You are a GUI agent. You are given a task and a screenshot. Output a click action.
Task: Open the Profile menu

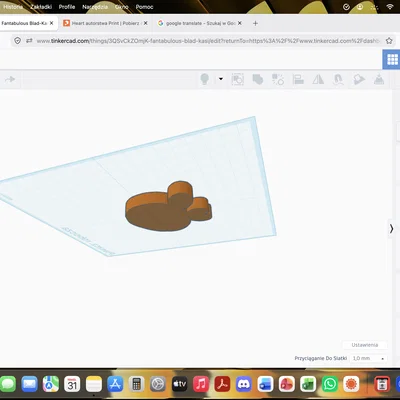(x=67, y=7)
